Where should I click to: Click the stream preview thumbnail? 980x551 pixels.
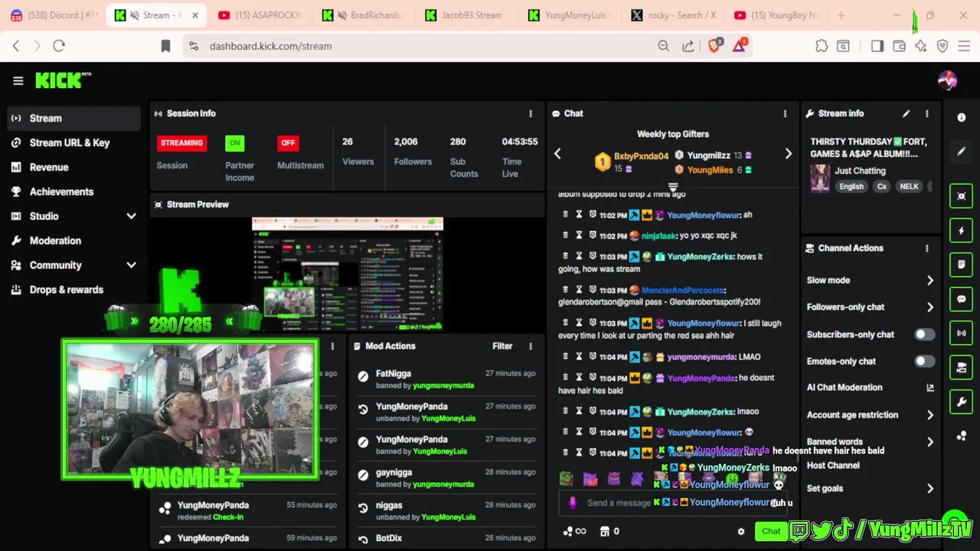pyautogui.click(x=348, y=274)
